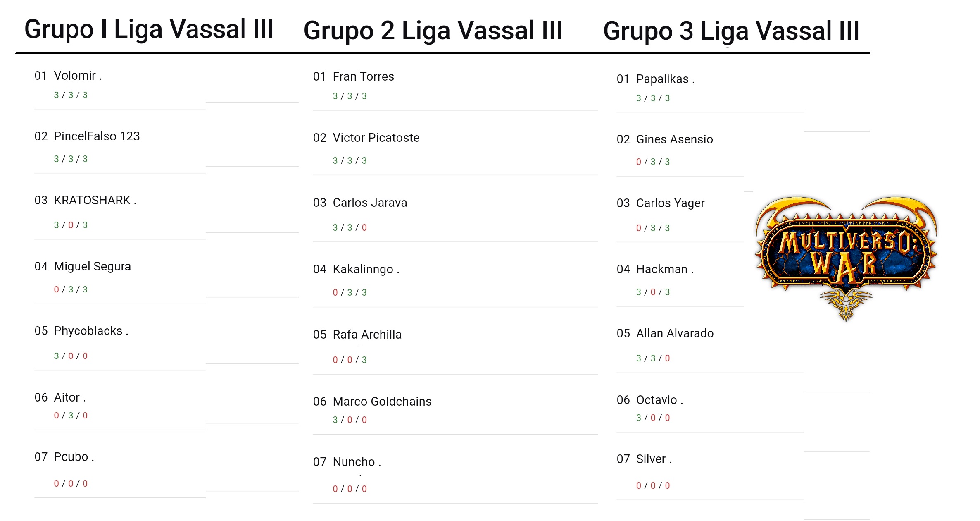
Task: Click the 0 / 0 / 0 score under Silver
Action: tap(653, 486)
